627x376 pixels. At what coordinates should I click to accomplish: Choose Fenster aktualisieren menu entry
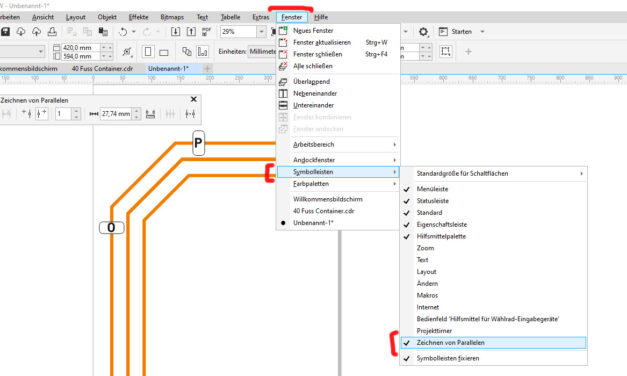338,42
